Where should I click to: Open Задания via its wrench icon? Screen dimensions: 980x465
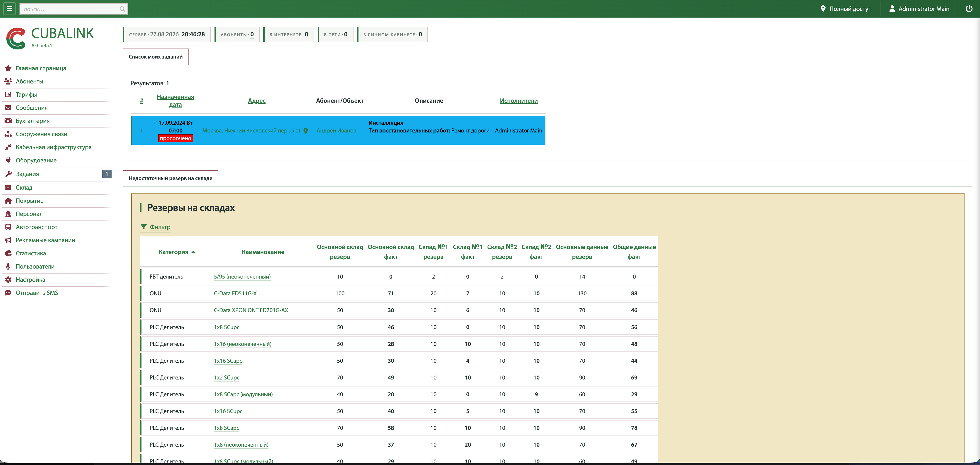coord(8,174)
